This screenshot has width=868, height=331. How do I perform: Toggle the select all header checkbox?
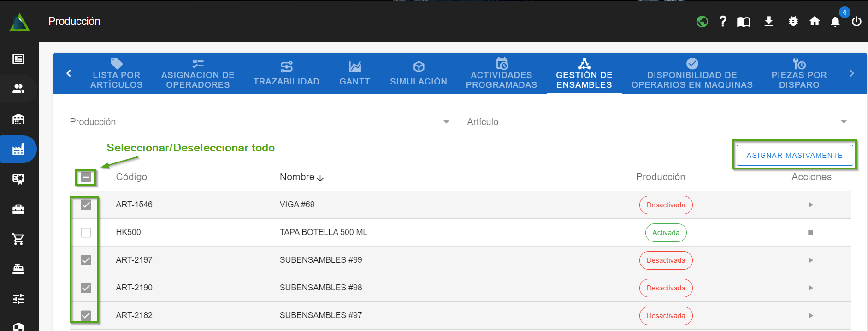click(x=86, y=177)
